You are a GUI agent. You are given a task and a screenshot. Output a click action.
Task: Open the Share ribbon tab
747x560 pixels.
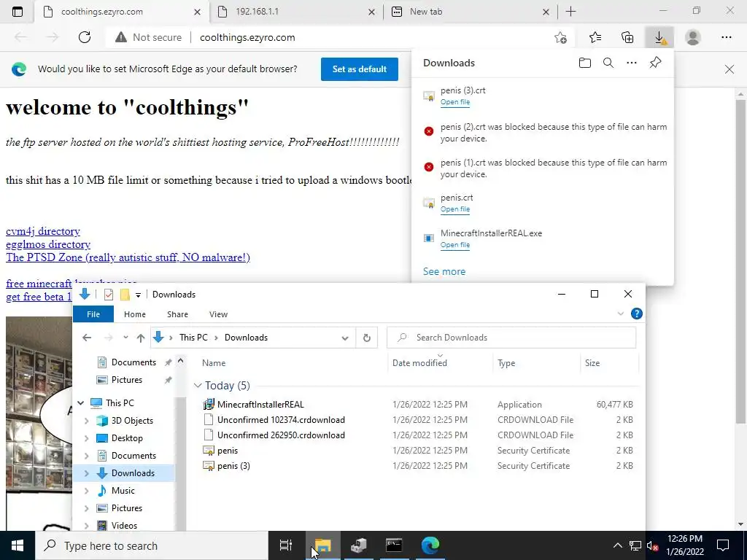click(178, 314)
